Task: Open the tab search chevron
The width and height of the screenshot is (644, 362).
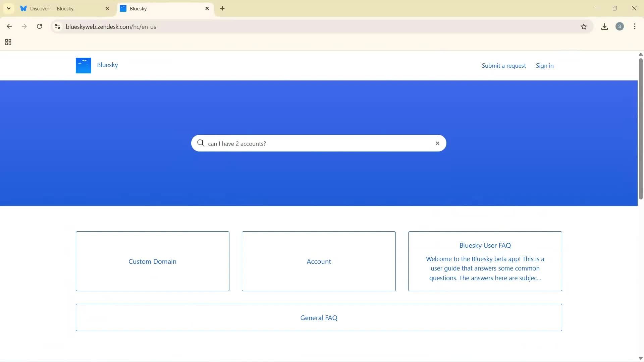Action: pos(8,8)
